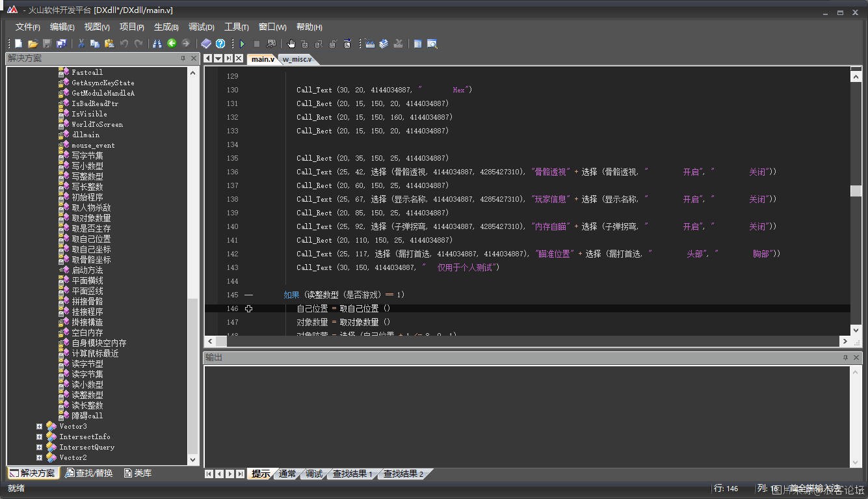The height and width of the screenshot is (499, 868).
Task: Click editor vertical scrollbar down arrow
Action: (856, 329)
